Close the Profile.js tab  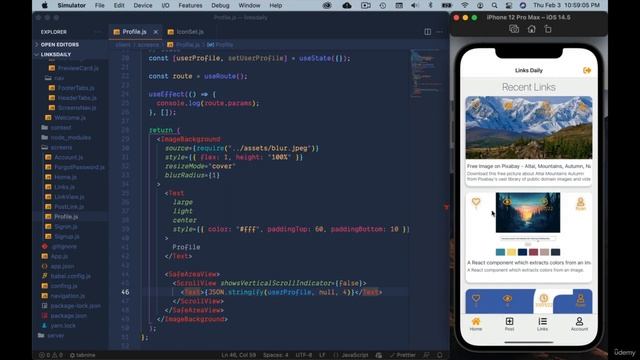(156, 31)
